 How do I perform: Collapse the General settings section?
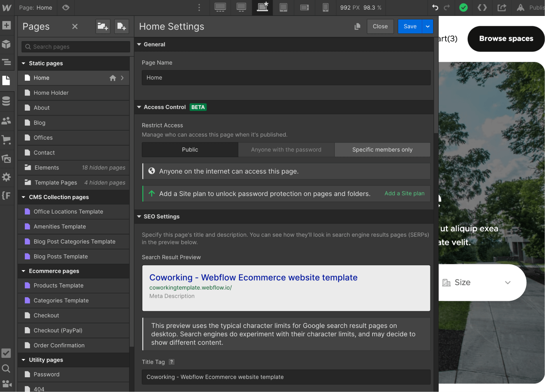[x=139, y=44]
